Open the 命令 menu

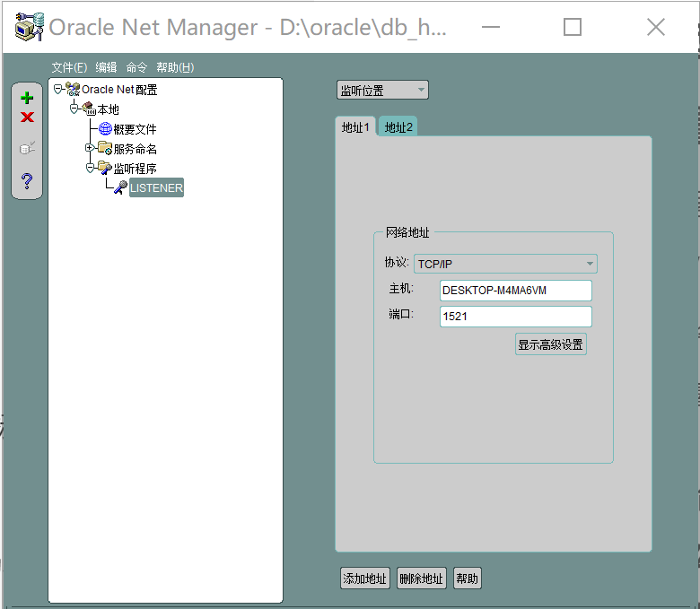136,67
